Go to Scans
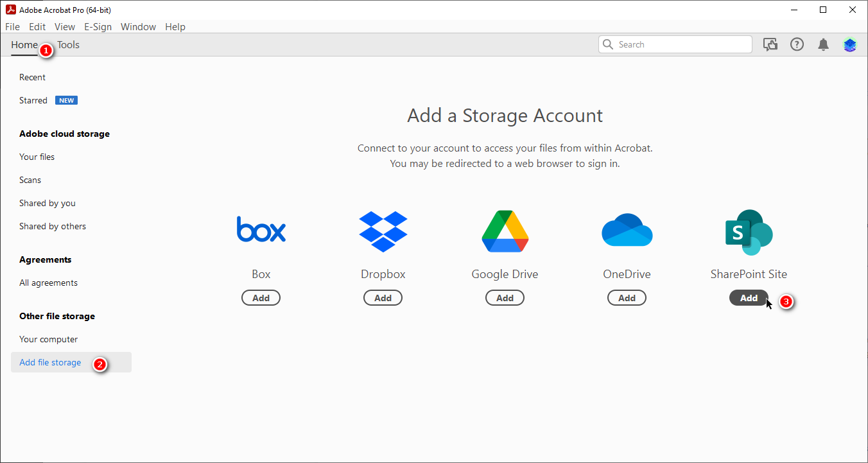The width and height of the screenshot is (868, 463). (x=30, y=180)
